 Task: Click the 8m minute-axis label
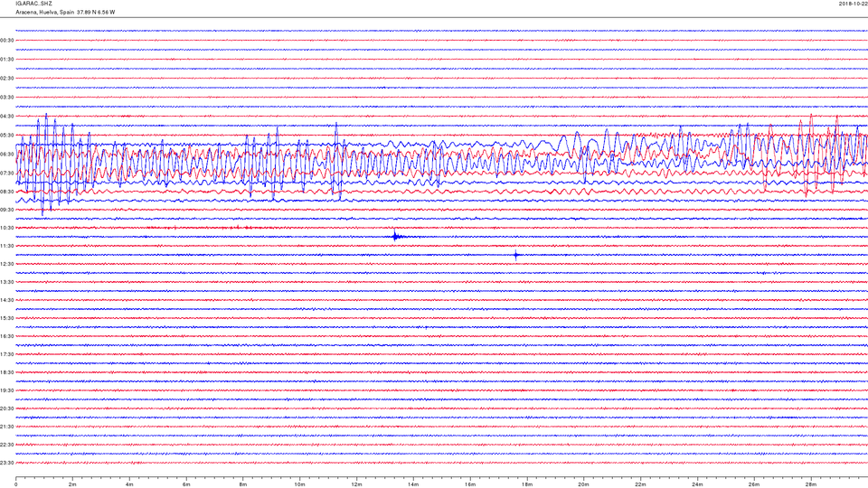coord(243,484)
